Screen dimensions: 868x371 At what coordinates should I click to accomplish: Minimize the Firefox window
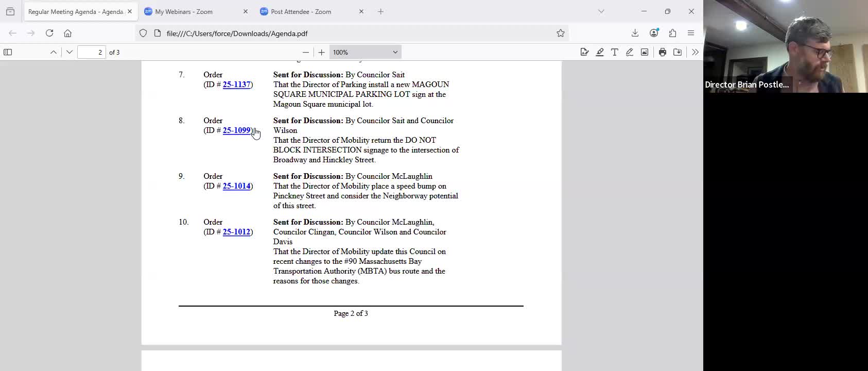pos(644,11)
